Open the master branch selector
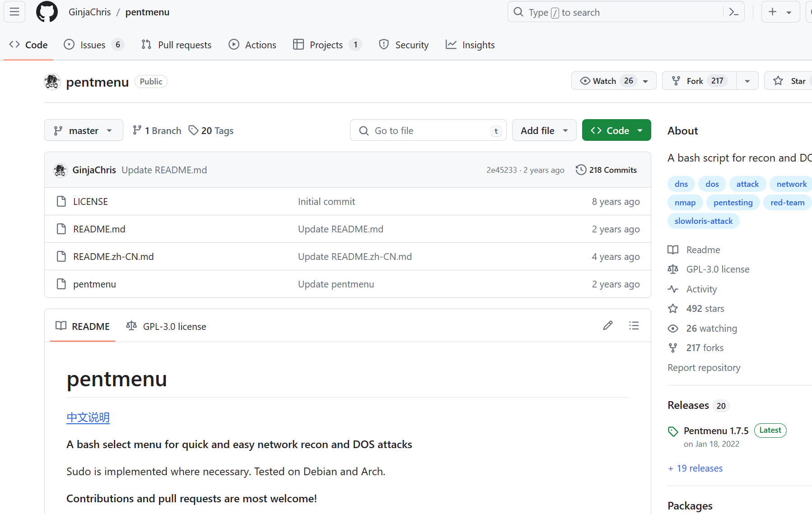812x514 pixels. pyautogui.click(x=84, y=130)
